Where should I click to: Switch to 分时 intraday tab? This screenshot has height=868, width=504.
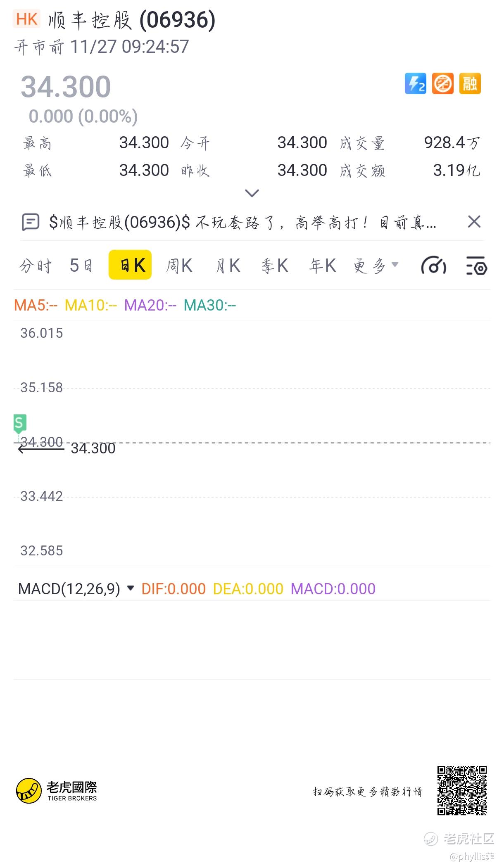coord(36,266)
